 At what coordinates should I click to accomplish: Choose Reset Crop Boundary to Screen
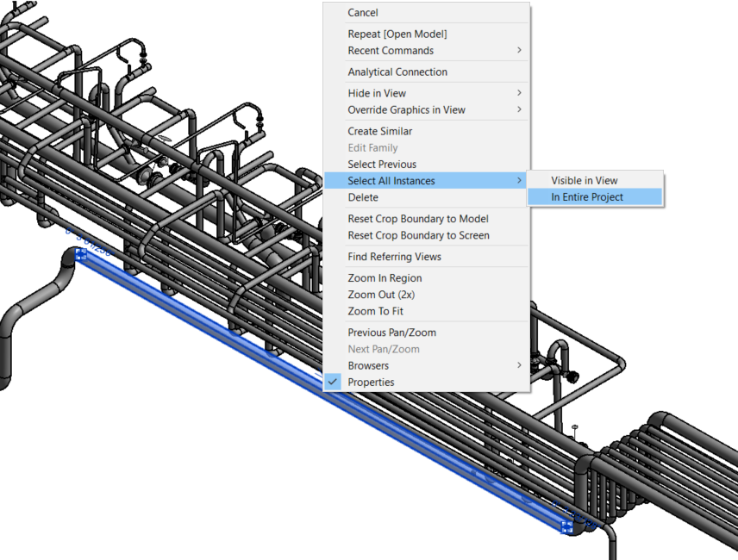(418, 235)
